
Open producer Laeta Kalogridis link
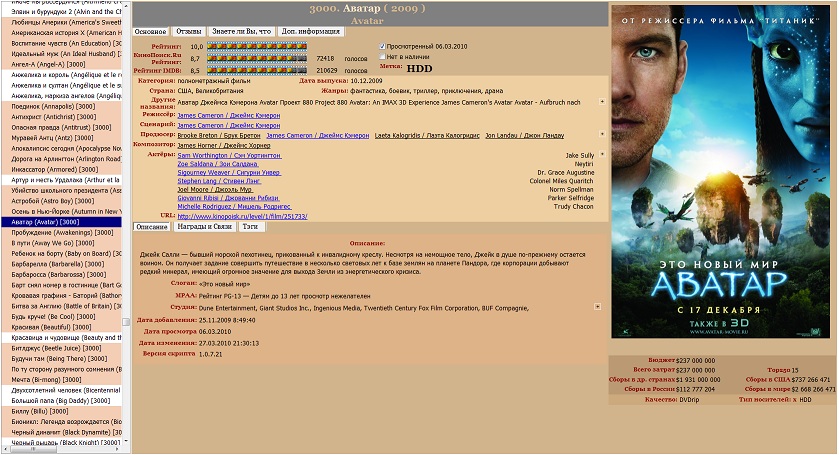[x=427, y=135]
